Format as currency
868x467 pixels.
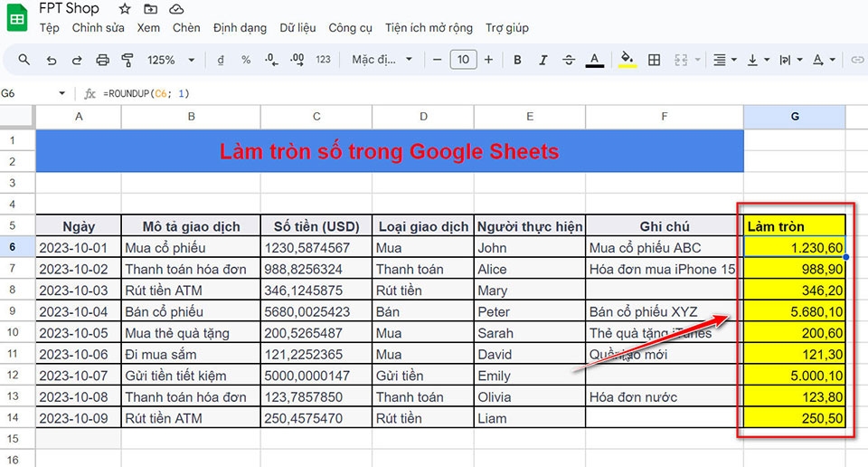[221, 60]
